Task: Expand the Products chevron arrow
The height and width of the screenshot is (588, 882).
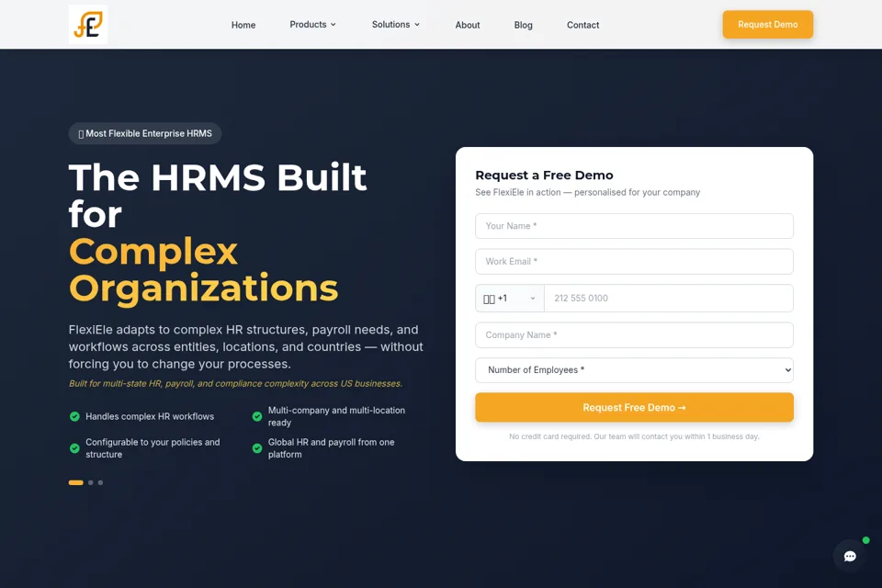Action: 333,25
